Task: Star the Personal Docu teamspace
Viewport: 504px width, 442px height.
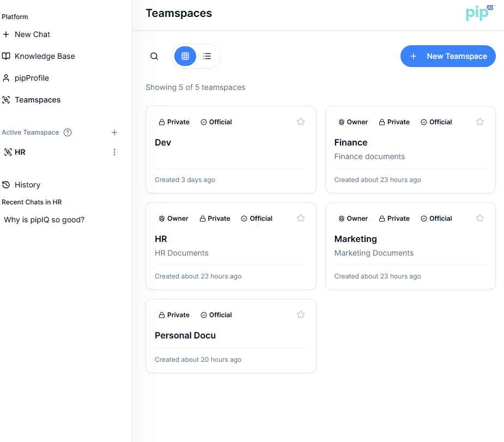Action: [x=301, y=314]
